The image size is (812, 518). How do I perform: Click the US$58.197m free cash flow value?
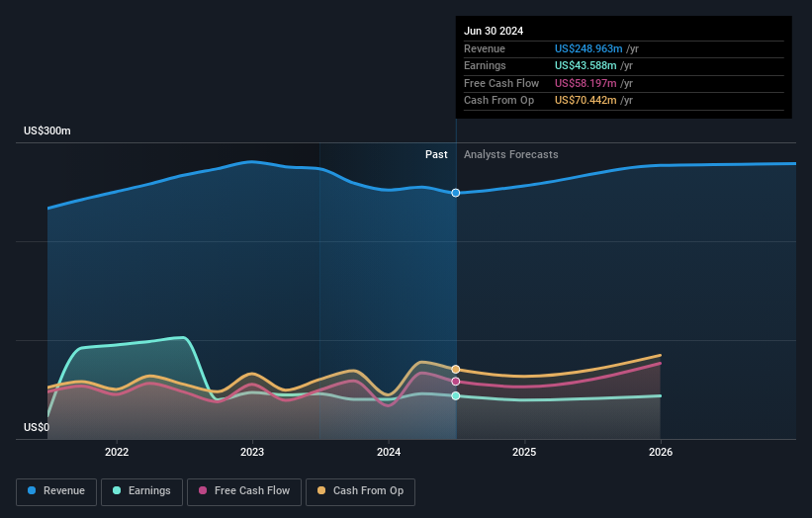[586, 83]
